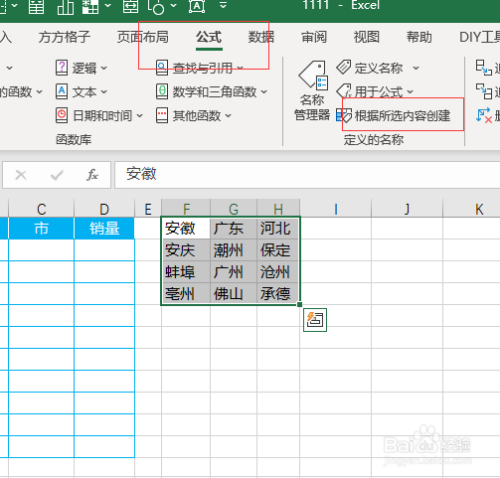Viewport: 500px width, 478px height.
Task: Click the cancel X in formula bar
Action: (21, 175)
